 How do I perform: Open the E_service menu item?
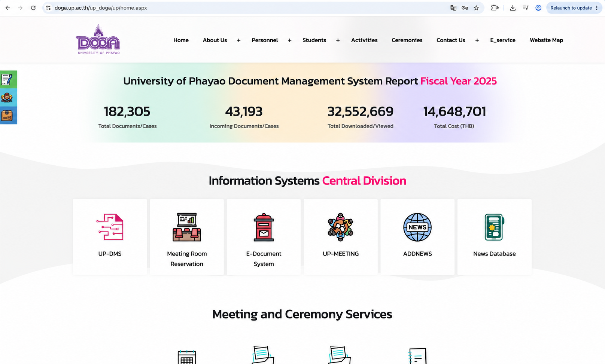tap(503, 40)
